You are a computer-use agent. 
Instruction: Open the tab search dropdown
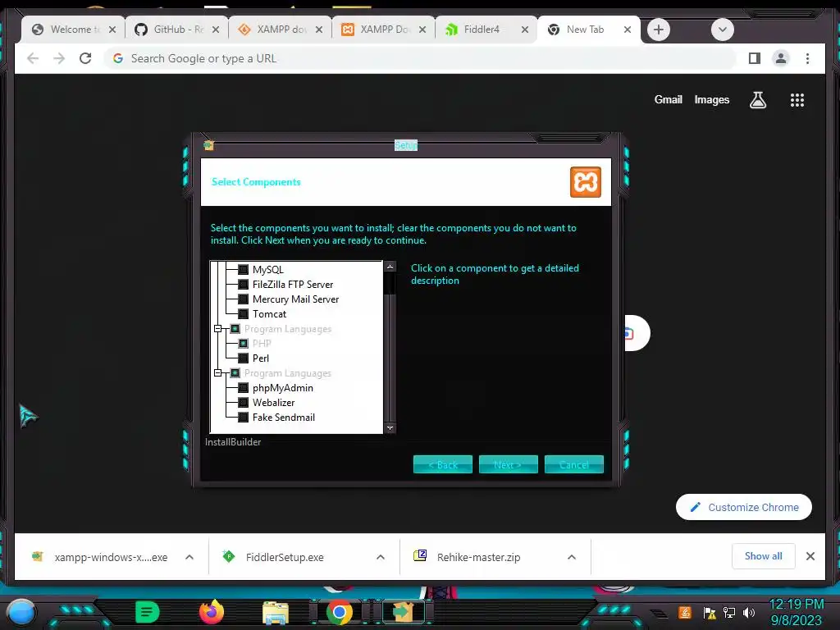(722, 30)
